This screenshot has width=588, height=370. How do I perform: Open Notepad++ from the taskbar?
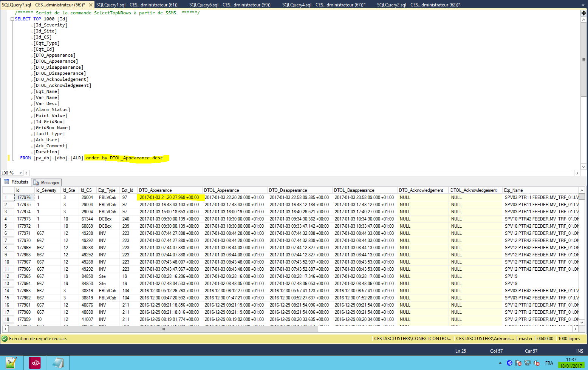pyautogui.click(x=11, y=363)
